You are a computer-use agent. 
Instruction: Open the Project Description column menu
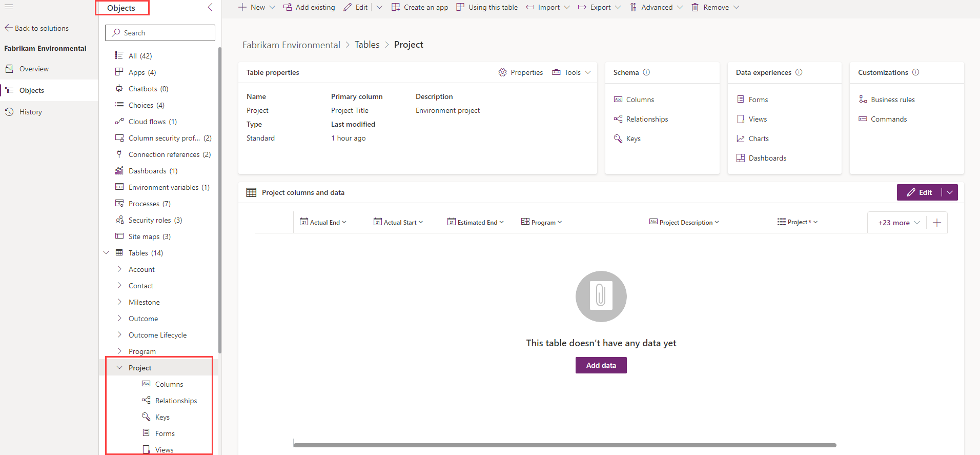717,222
